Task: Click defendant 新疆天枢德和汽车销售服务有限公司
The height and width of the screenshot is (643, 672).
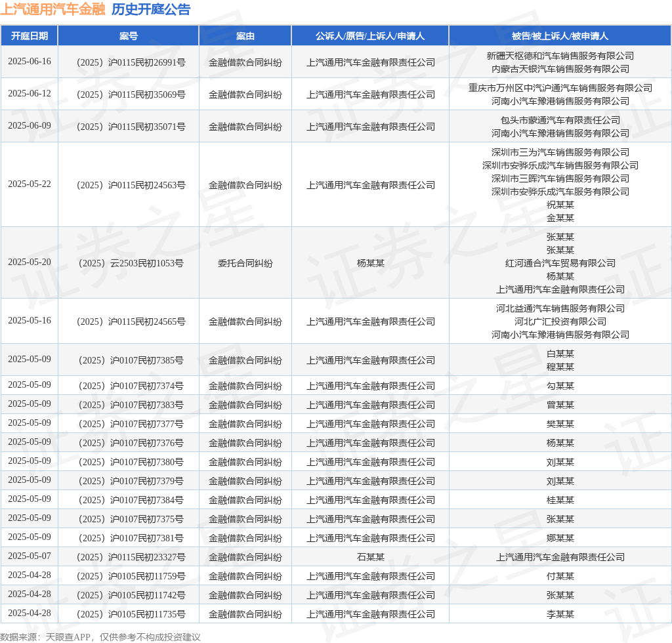Action: tap(560, 56)
